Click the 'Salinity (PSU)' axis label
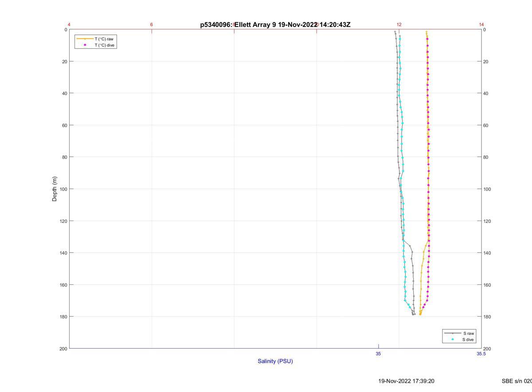The image size is (532, 392). [275, 361]
